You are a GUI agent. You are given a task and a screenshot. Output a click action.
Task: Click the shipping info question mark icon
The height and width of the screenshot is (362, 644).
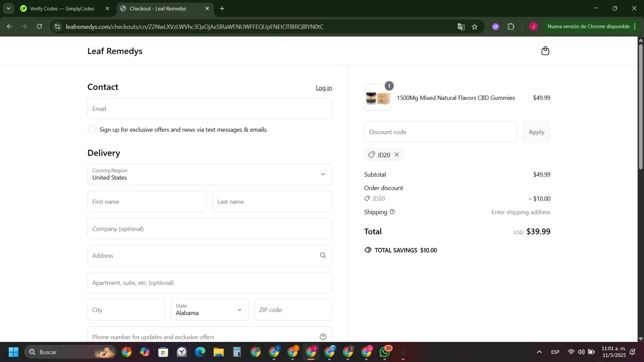(x=392, y=212)
